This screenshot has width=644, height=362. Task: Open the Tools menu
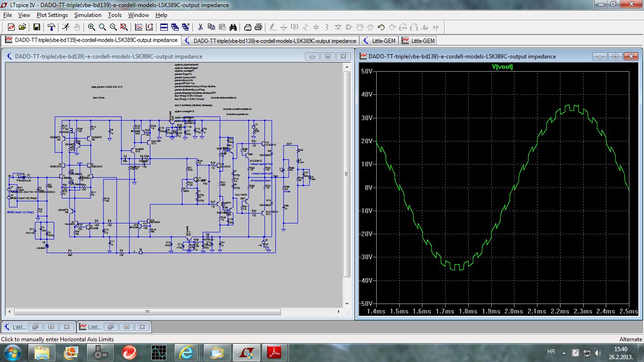pyautogui.click(x=115, y=15)
